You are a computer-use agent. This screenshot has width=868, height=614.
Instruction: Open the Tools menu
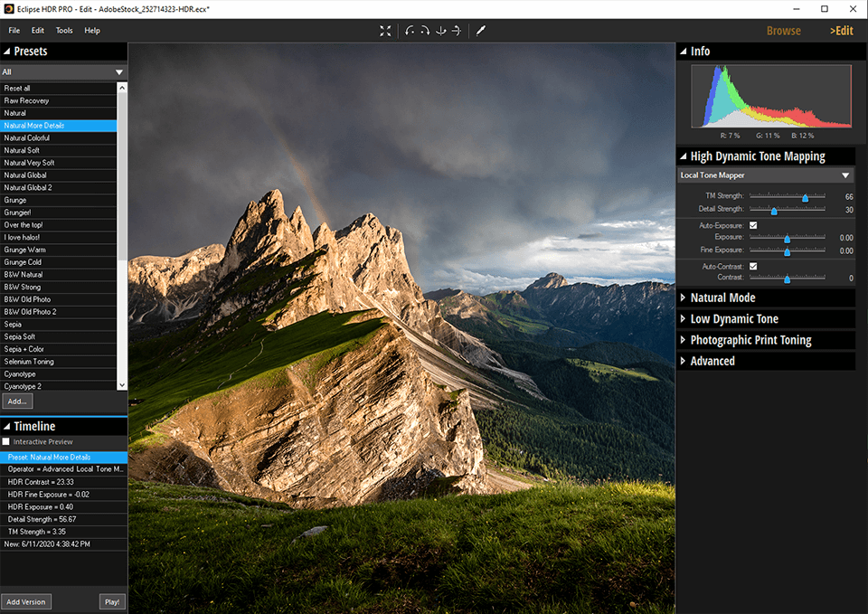pyautogui.click(x=64, y=31)
